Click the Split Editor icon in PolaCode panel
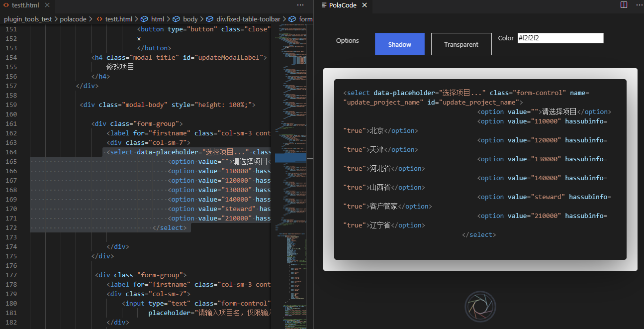 click(x=624, y=4)
